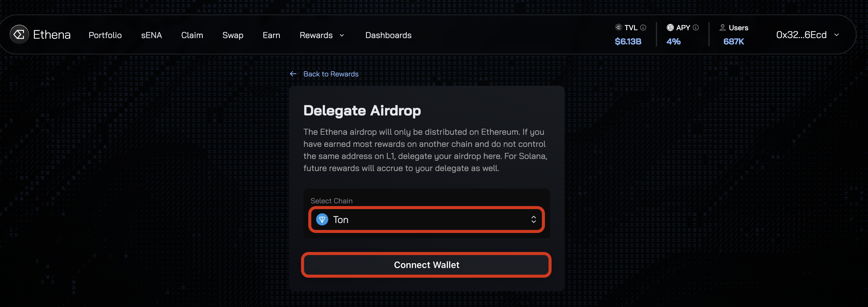Open the Select Chain dropdown arrows
The height and width of the screenshot is (307, 868).
pos(533,220)
